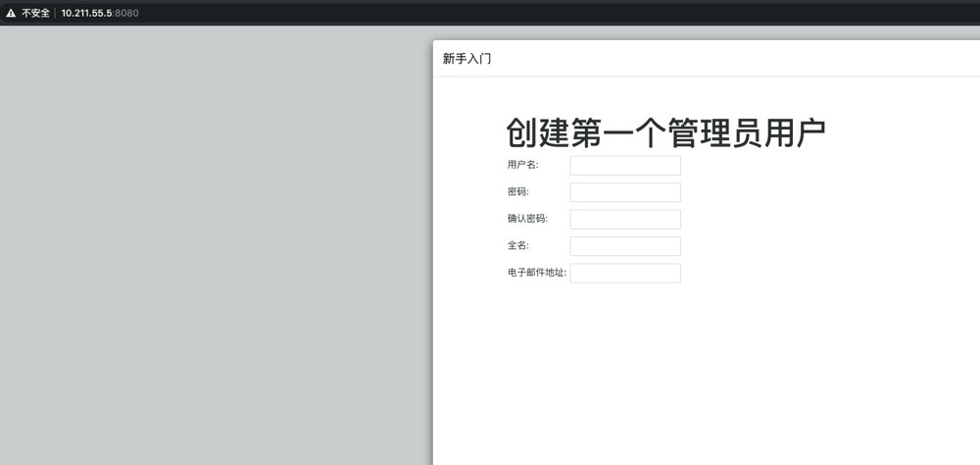This screenshot has height=465, width=980.
Task: Click the "创建第一个管理员用户" heading
Action: (665, 133)
